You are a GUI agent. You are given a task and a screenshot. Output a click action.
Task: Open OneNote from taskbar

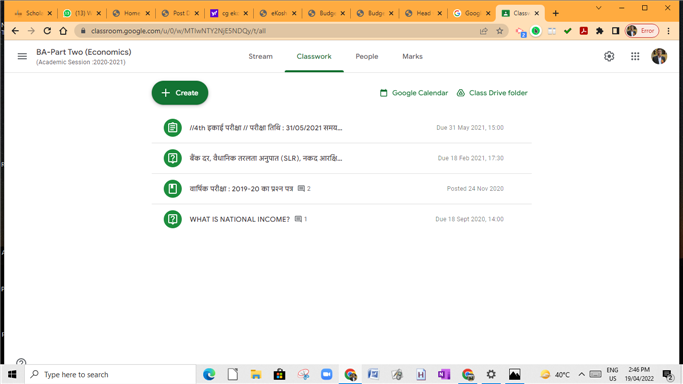444,374
